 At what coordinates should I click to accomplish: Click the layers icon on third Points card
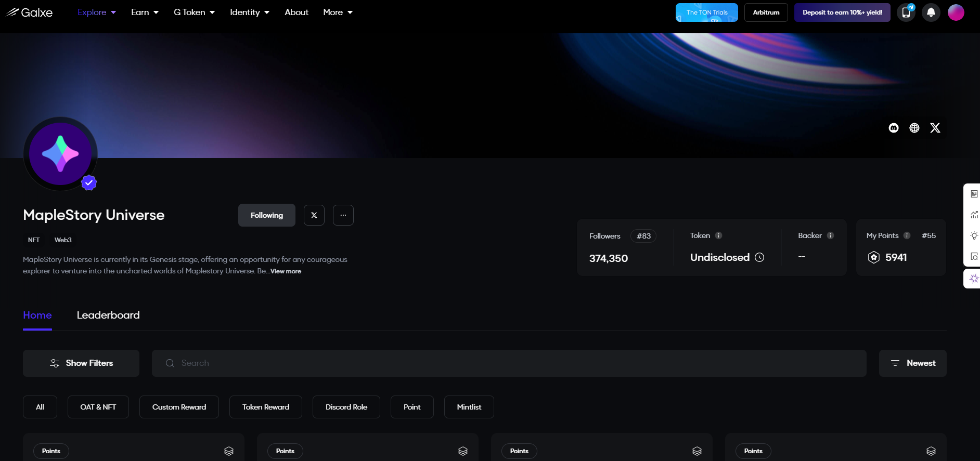(697, 451)
